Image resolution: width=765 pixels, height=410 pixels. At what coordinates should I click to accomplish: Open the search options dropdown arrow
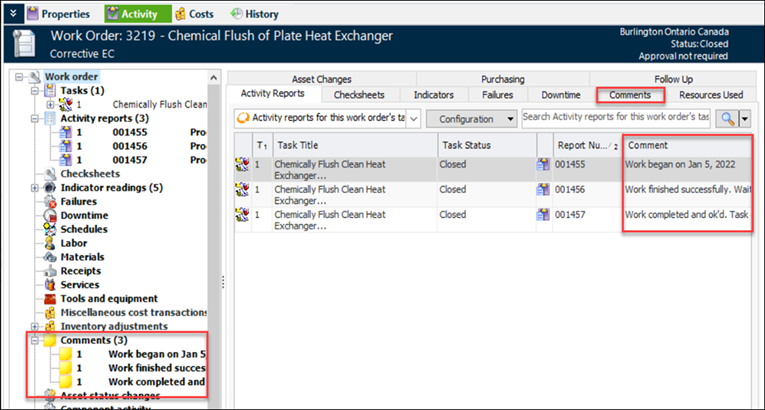click(x=745, y=118)
